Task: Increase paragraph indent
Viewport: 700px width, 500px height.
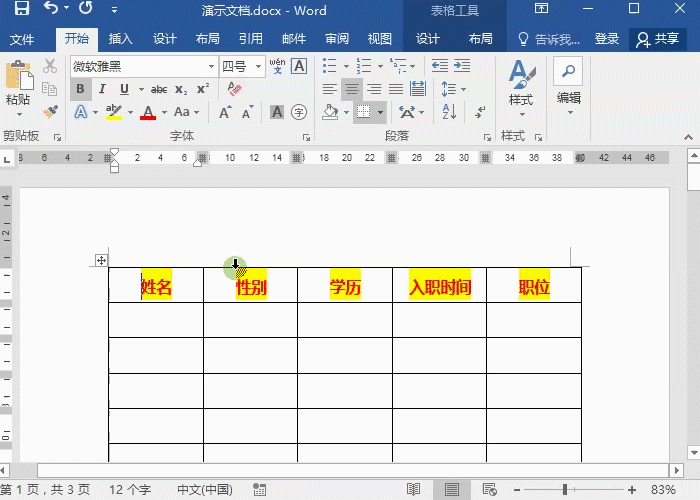Action: [x=462, y=66]
